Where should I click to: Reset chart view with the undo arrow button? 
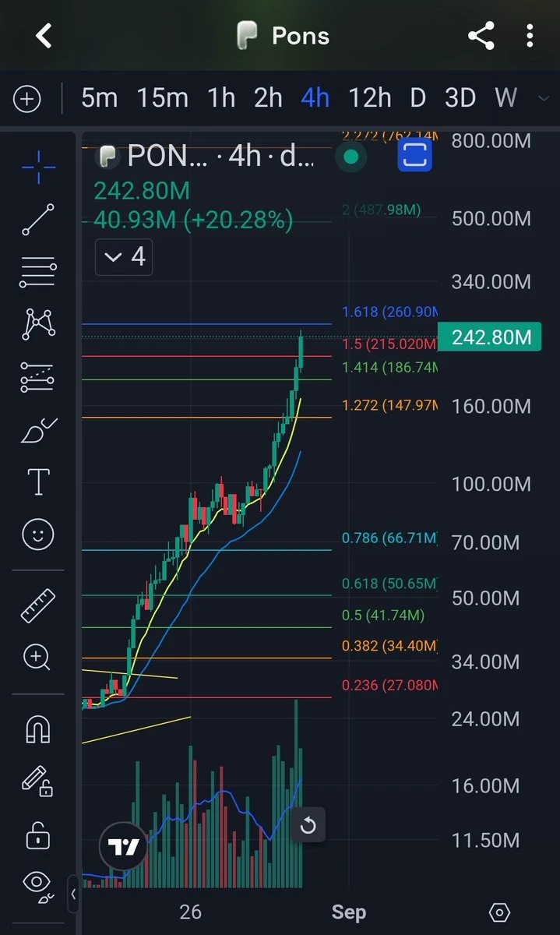tap(308, 825)
